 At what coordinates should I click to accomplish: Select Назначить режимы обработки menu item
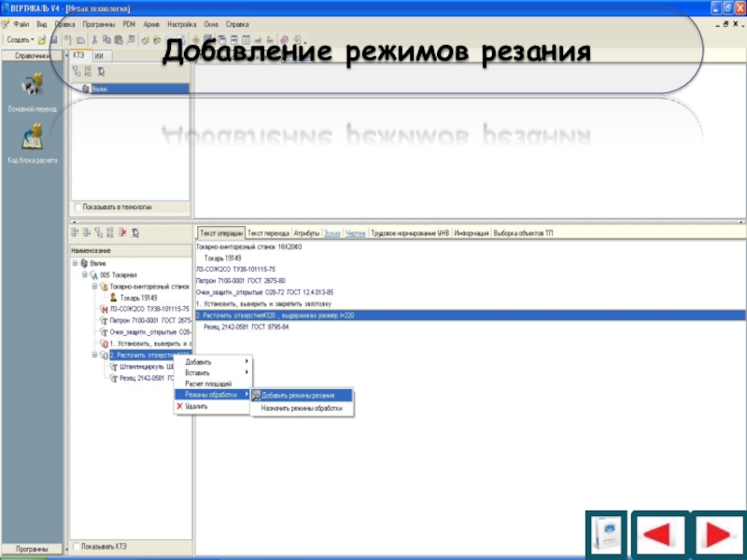[301, 408]
